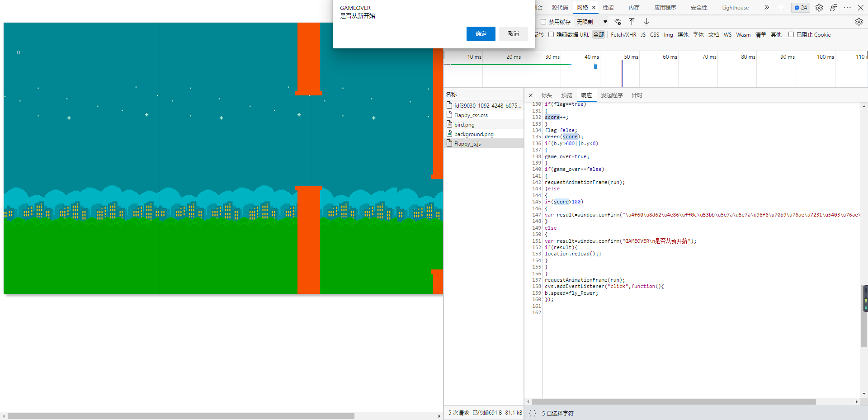Click the 名称 column header

[x=484, y=94]
